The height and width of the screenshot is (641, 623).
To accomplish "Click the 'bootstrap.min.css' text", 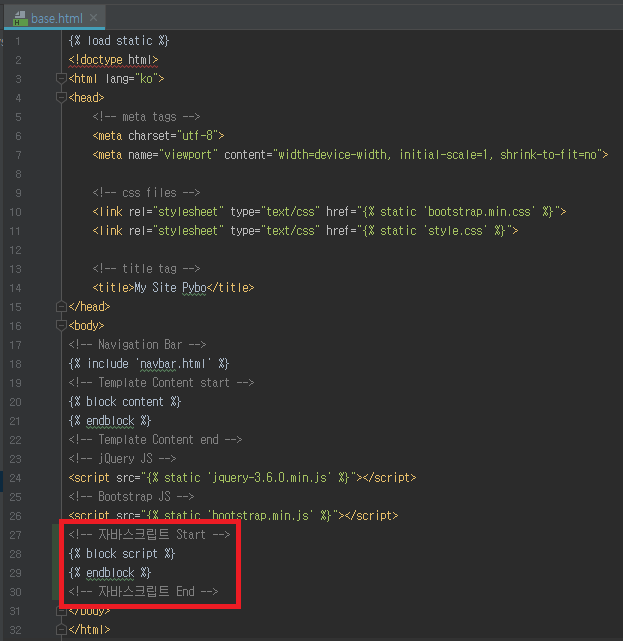I will pyautogui.click(x=479, y=212).
